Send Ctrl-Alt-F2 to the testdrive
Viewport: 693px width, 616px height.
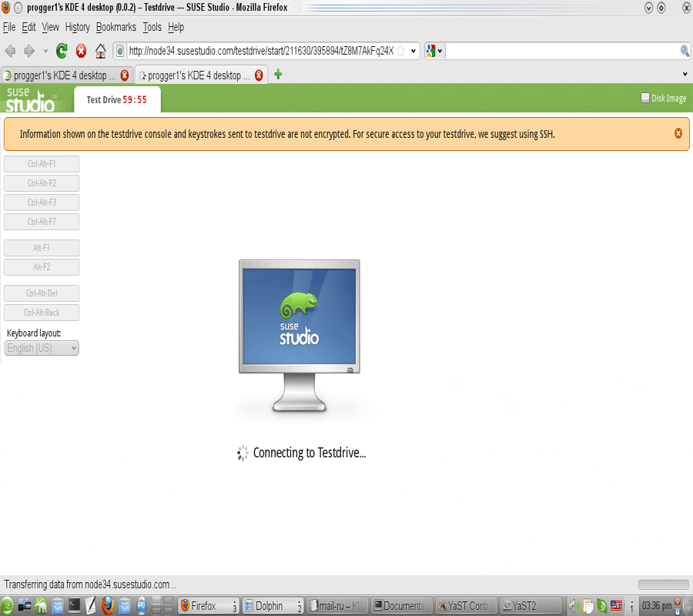coord(42,183)
